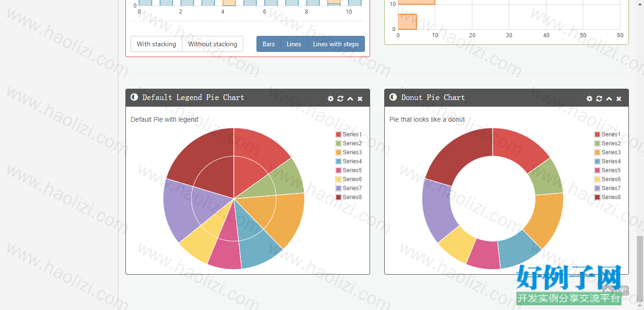This screenshot has height=310, width=644.
Task: Click half-circle icon beside Default Legend Pie Chart title
Action: pos(134,97)
